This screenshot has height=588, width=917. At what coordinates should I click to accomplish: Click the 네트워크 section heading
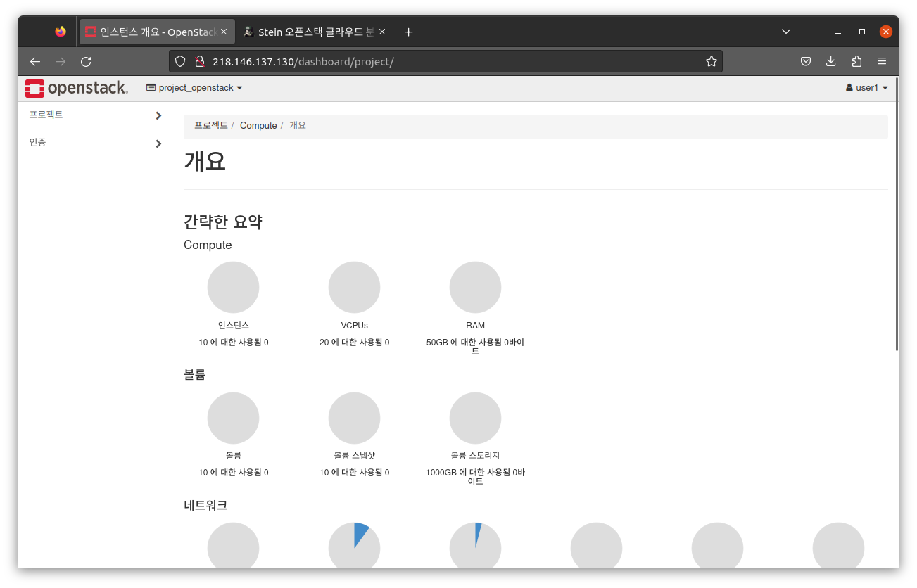point(205,505)
